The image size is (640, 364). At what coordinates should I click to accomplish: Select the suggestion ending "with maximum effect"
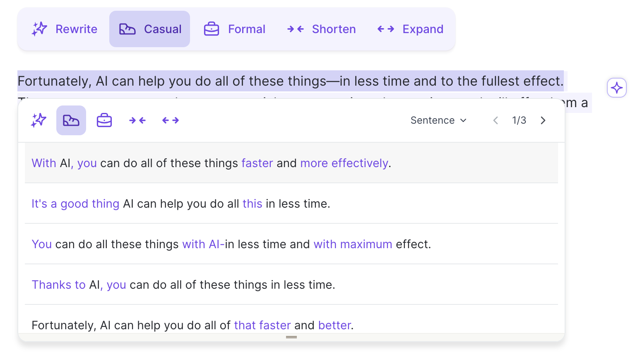[231, 244]
